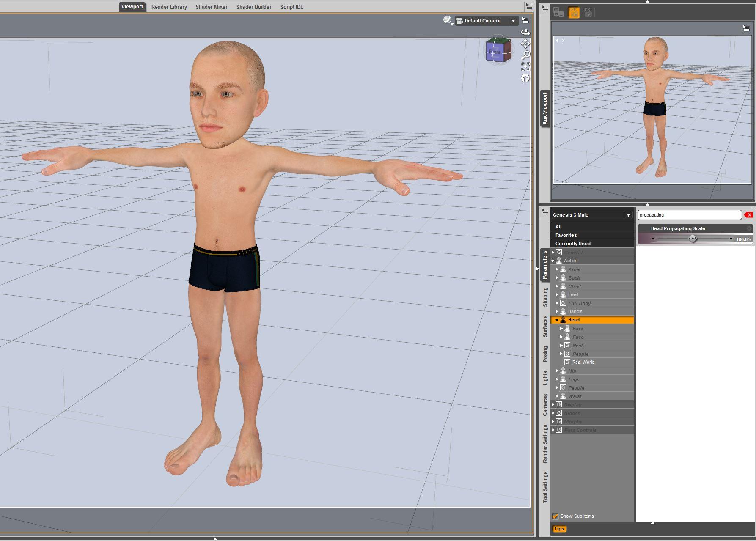
Task: Collapse the Head group arrow
Action: pyautogui.click(x=557, y=320)
